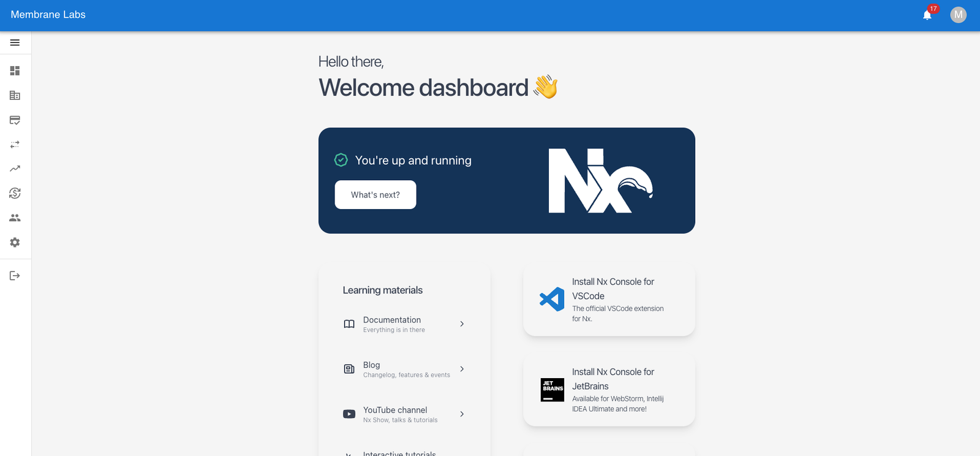Viewport: 980px width, 456px height.
Task: Open the dashboard grid icon in sidebar
Action: coord(15,70)
